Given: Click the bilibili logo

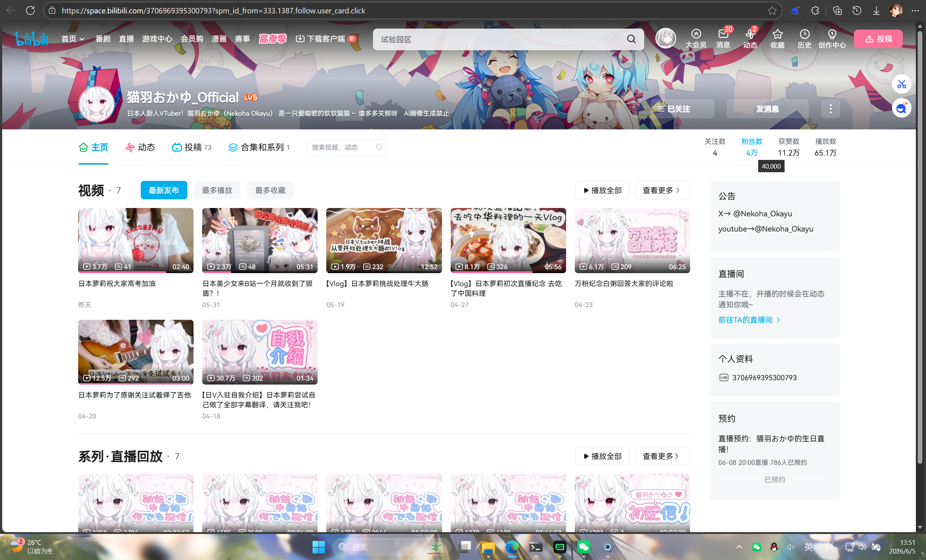Looking at the screenshot, I should point(31,39).
